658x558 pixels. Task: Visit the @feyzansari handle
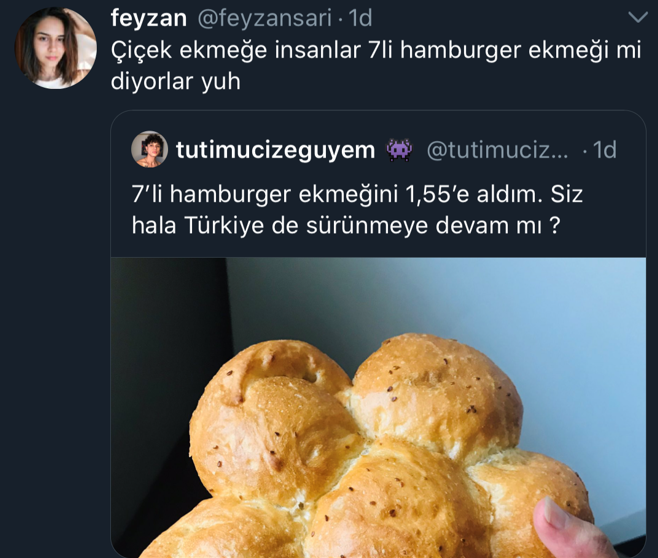click(x=264, y=18)
